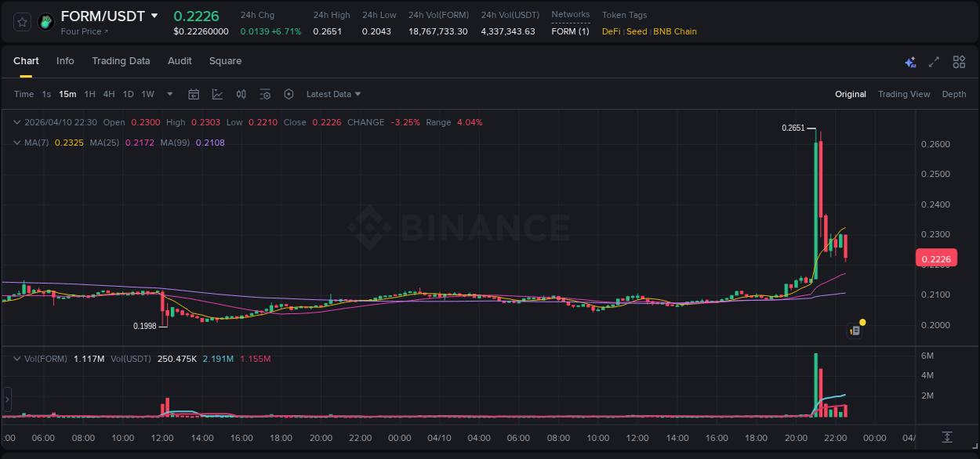Open the AI analysis assistant
The image size is (980, 459).
[x=910, y=61]
